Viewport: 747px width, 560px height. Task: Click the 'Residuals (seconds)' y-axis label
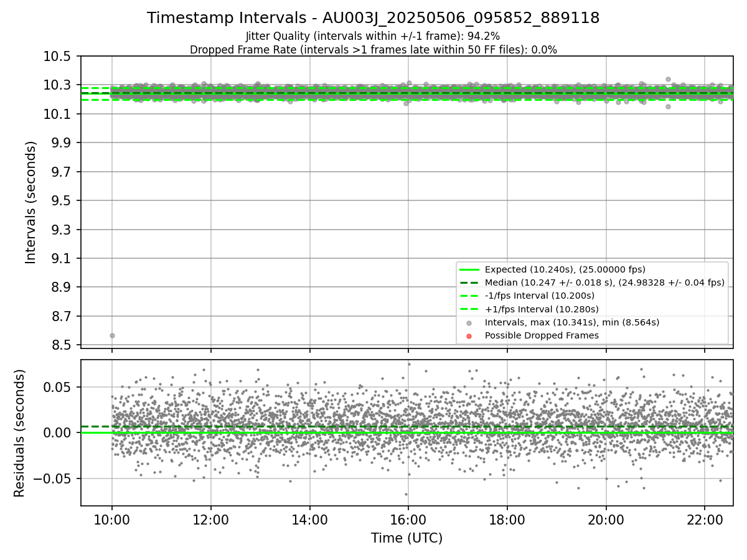(20, 432)
